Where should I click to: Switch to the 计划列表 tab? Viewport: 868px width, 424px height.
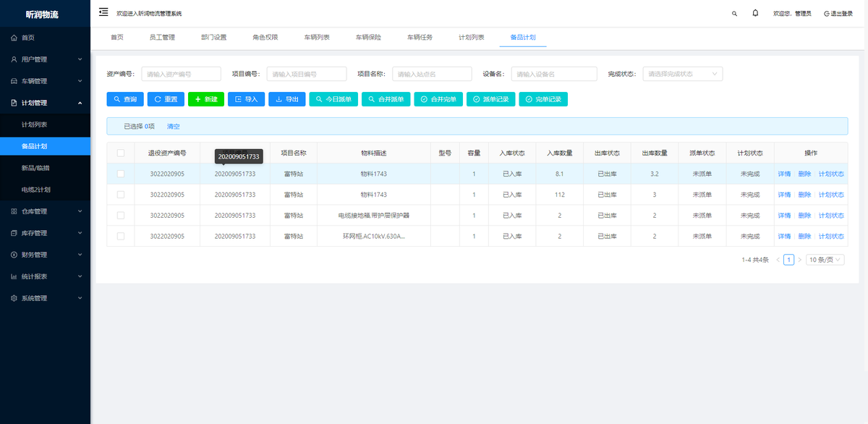(x=472, y=37)
